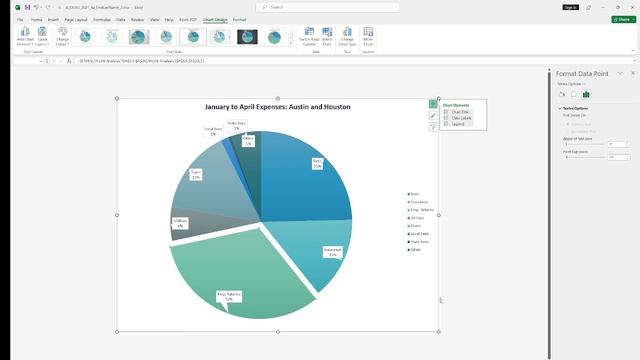Screen dimensions: 640x360
Task: Open the Data tab
Action: (120, 20)
